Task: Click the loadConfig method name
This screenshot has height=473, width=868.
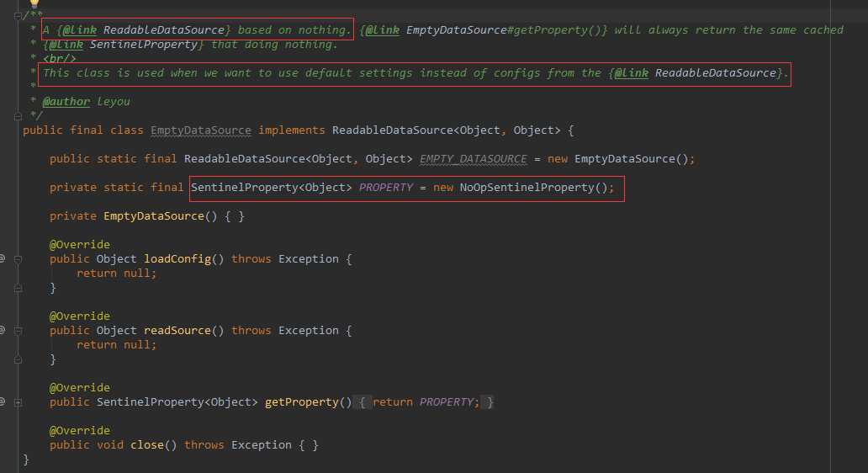Action: pyautogui.click(x=177, y=258)
